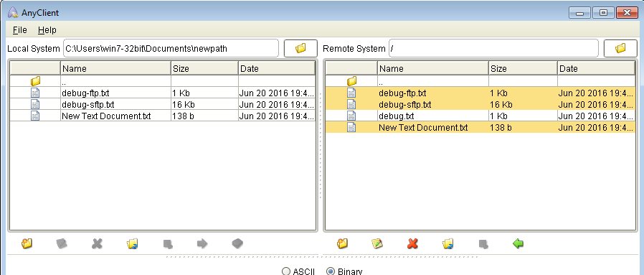
Task: Sort remote files by Date column
Action: click(x=597, y=69)
